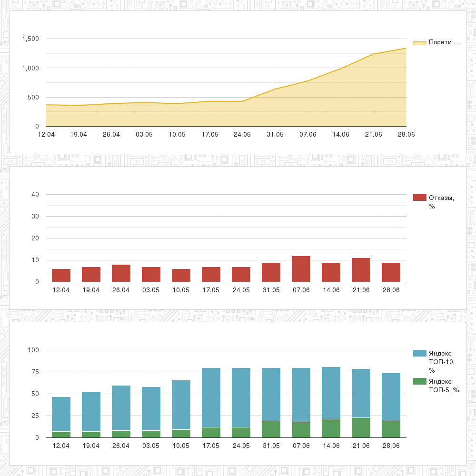The height and width of the screenshot is (476, 476).
Task: Select the 'Яндекс: ТОП-5, %' legend label
Action: [x=444, y=386]
